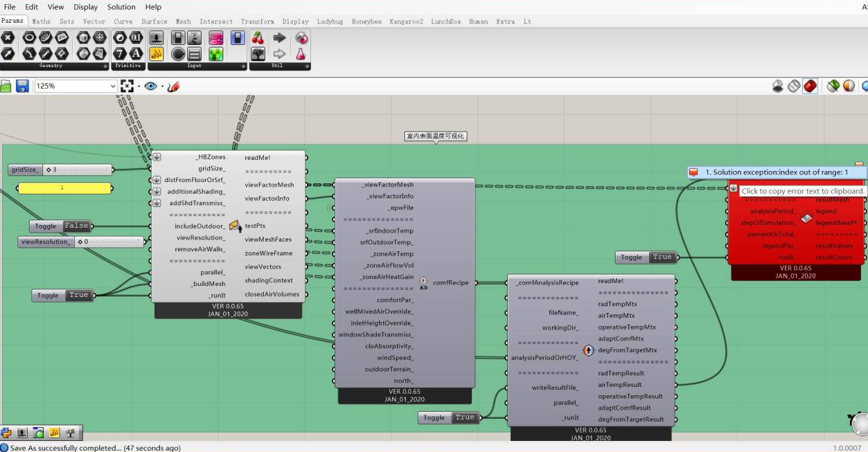This screenshot has height=452, width=868.
Task: Click the save file icon
Action: tap(22, 86)
